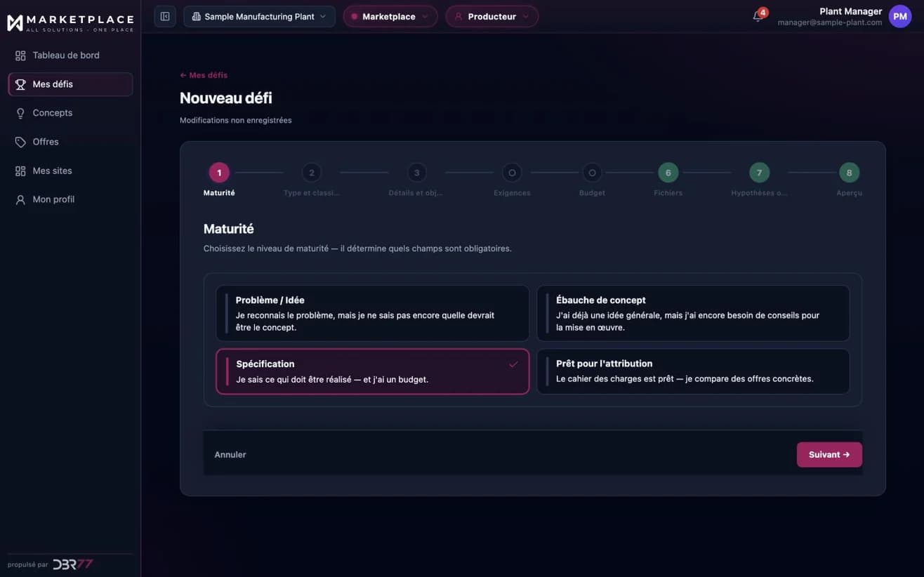This screenshot has width=924, height=577.
Task: Click the Nouveau défi heading
Action: [x=226, y=98]
